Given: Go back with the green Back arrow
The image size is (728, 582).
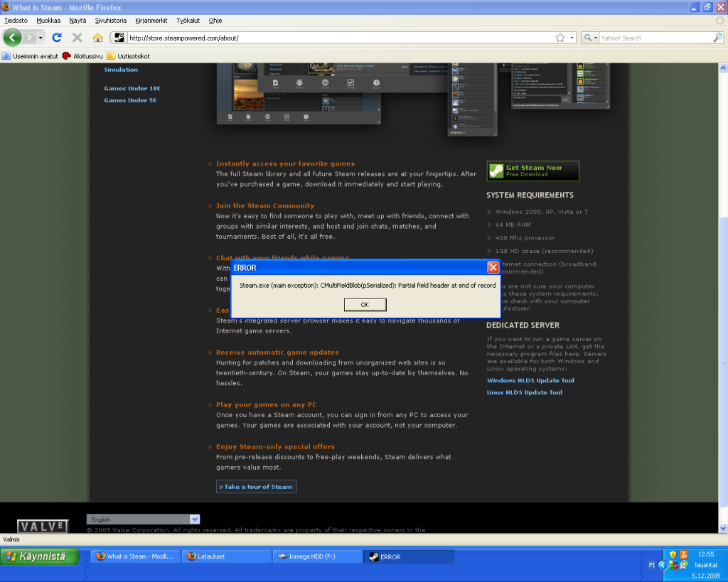Looking at the screenshot, I should click(13, 38).
